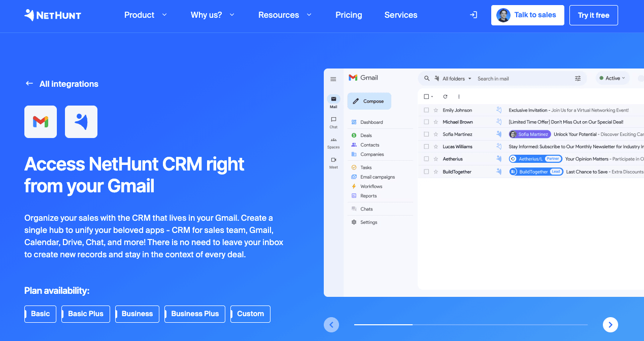Open the Gmail hamburger menu icon
The image size is (644, 341).
333,79
